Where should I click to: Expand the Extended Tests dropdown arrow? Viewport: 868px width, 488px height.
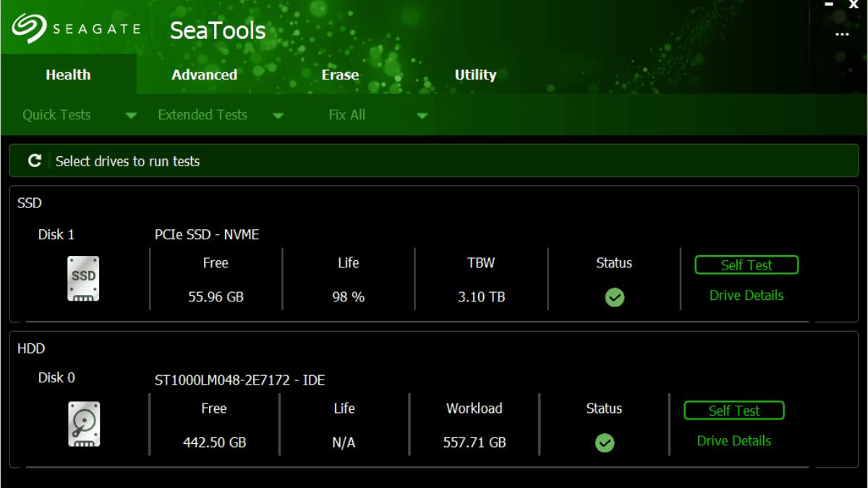pos(278,116)
